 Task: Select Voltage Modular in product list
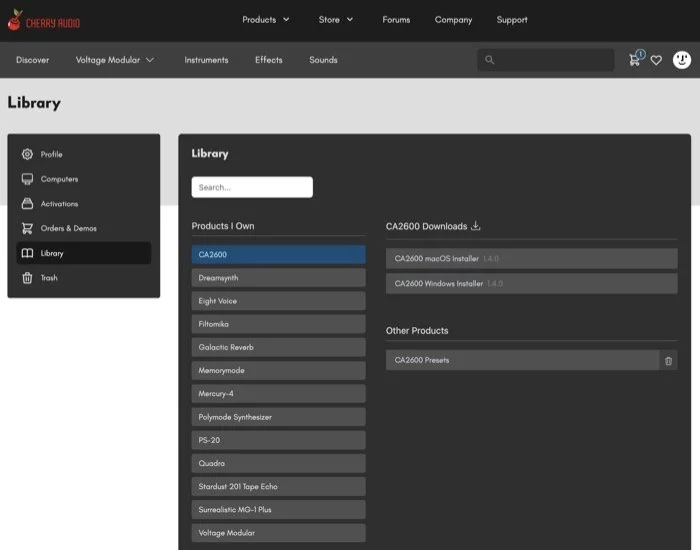click(x=279, y=533)
